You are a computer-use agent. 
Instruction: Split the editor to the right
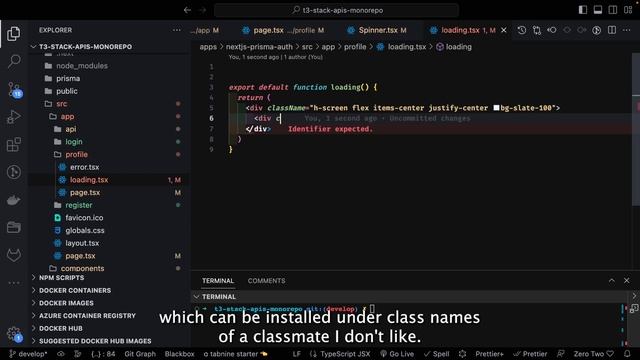[612, 30]
